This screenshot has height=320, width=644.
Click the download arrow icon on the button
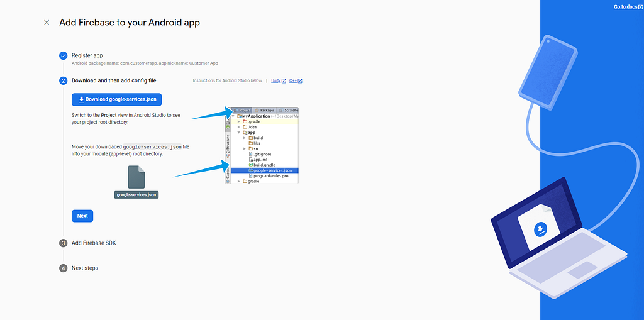[81, 99]
